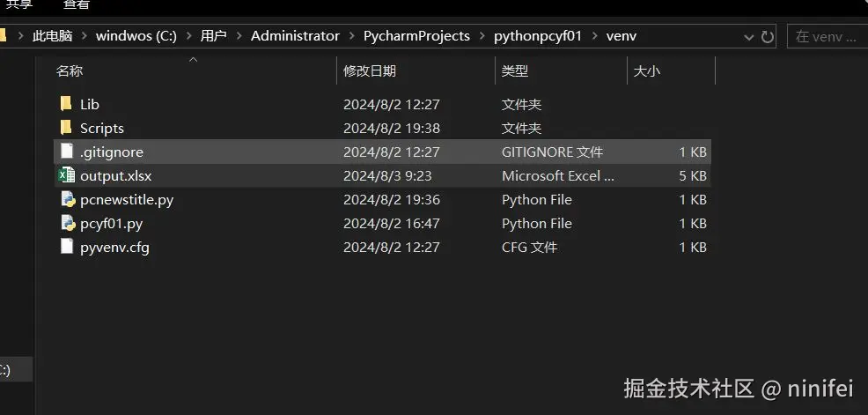Click the Python icon for pcnewstitle.py
The image size is (868, 415).
tap(67, 199)
